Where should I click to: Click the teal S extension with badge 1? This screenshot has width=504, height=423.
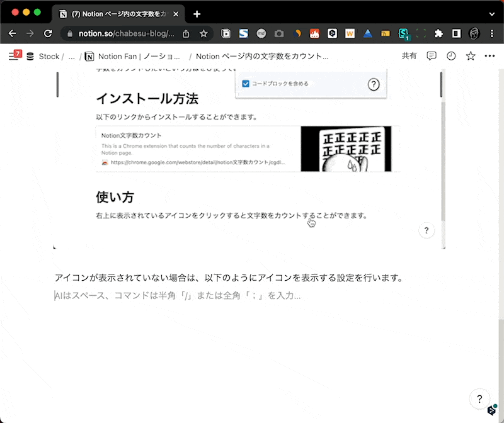pos(403,34)
